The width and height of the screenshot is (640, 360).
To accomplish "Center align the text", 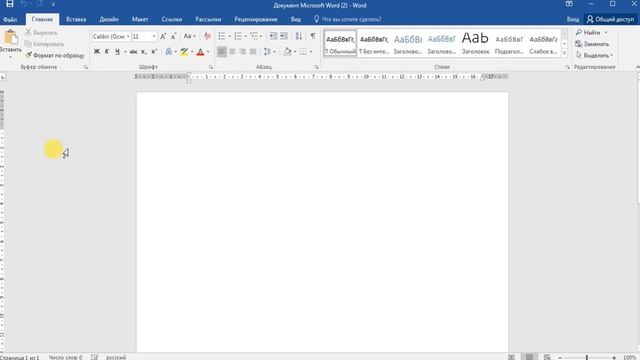I will 232,51.
